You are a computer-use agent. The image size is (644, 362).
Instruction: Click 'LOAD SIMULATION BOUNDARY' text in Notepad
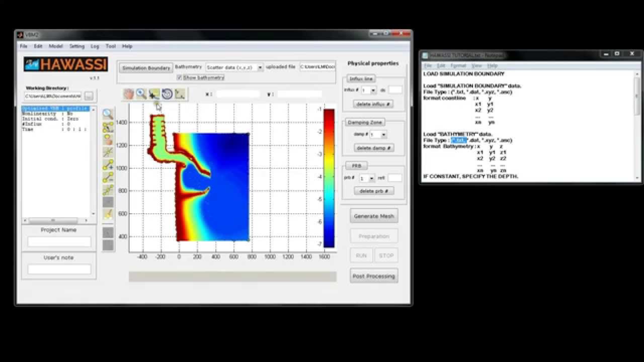tap(464, 74)
